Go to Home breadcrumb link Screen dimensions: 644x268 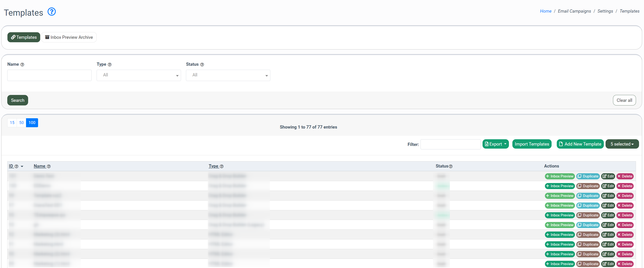545,11
